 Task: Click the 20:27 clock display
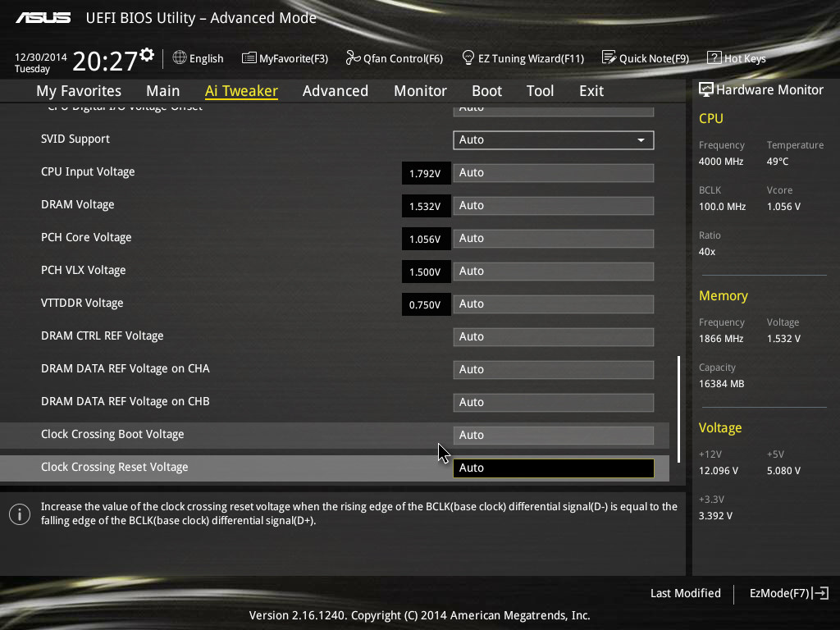point(104,61)
